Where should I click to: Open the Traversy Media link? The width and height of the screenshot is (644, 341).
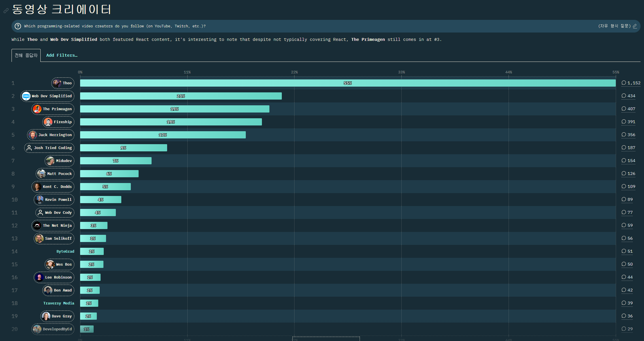tap(58, 303)
